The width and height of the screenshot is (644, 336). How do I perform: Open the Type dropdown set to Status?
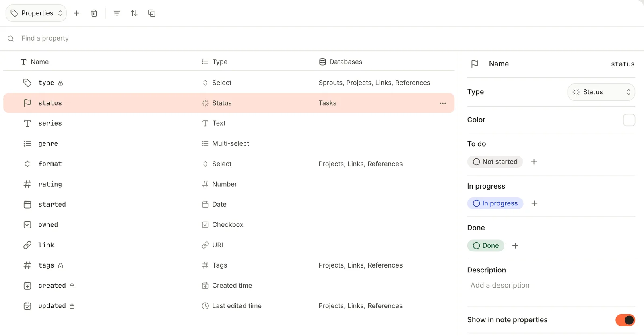click(x=601, y=92)
